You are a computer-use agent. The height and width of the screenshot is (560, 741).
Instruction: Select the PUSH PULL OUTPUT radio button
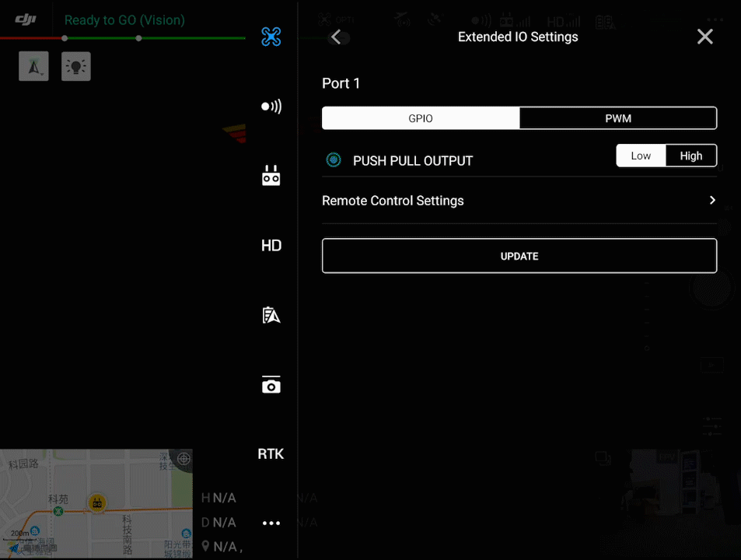(x=334, y=160)
